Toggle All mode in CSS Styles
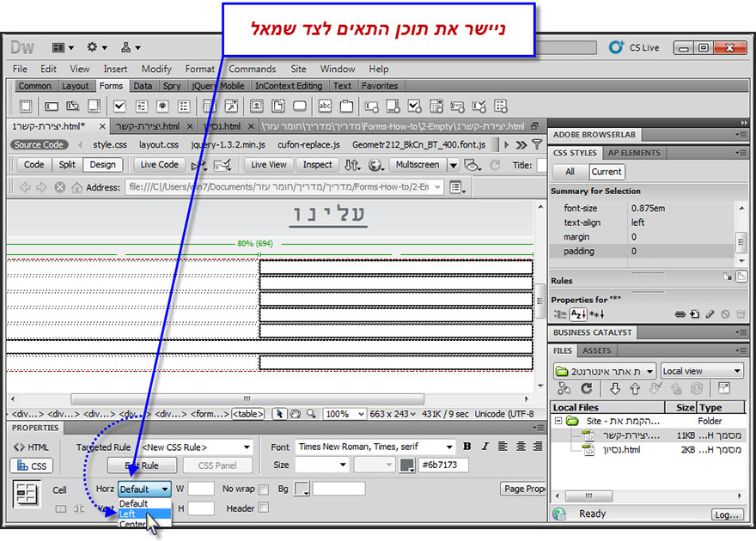Image resolution: width=756 pixels, height=541 pixels. point(570,172)
